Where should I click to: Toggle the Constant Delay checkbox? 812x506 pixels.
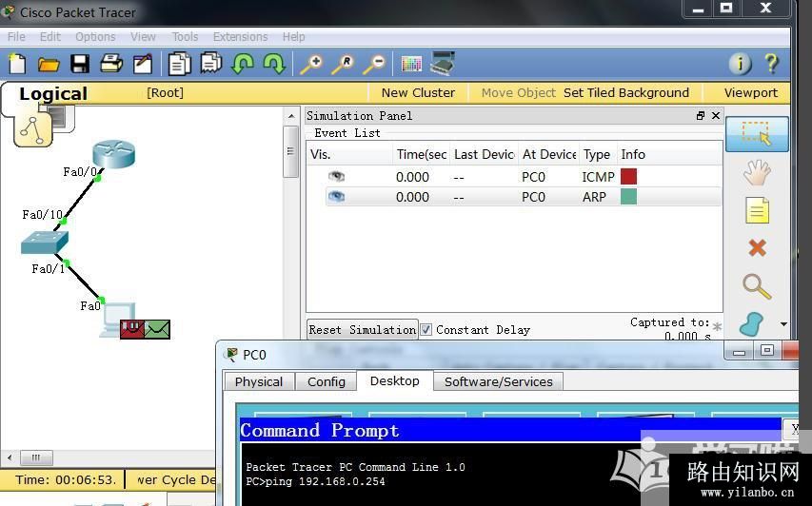coord(426,330)
